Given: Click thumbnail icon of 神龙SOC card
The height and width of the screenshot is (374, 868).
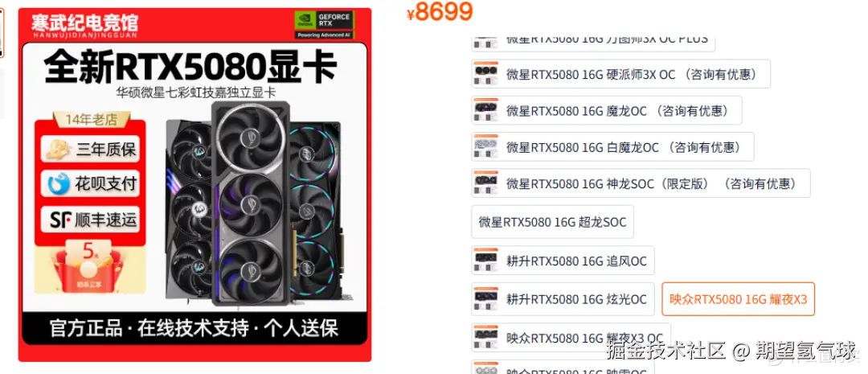Looking at the screenshot, I should coord(485,183).
